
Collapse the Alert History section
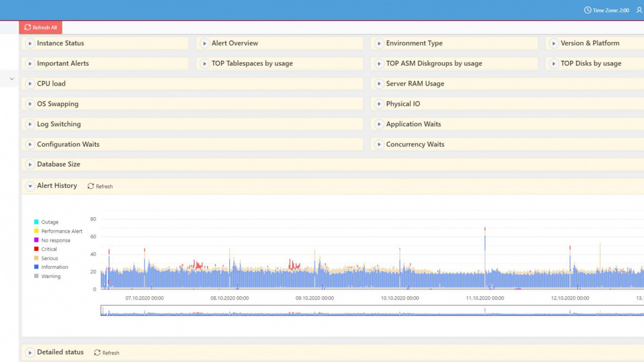(30, 186)
